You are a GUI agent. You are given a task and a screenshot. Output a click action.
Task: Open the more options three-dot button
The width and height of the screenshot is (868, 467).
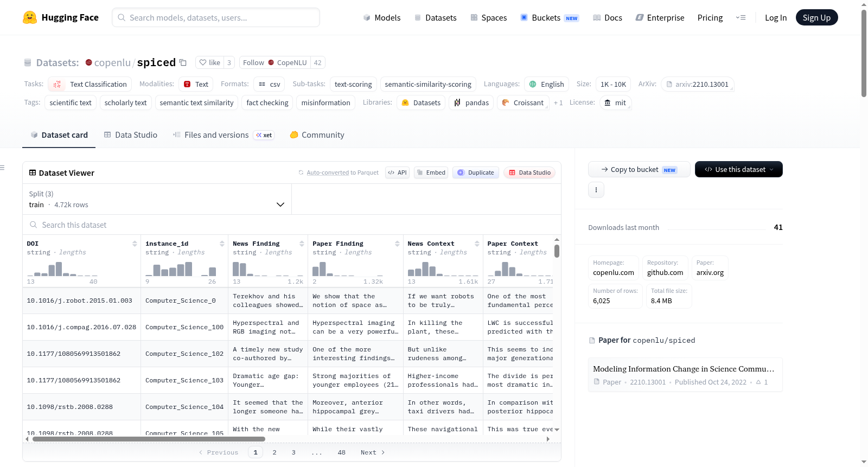pos(596,190)
